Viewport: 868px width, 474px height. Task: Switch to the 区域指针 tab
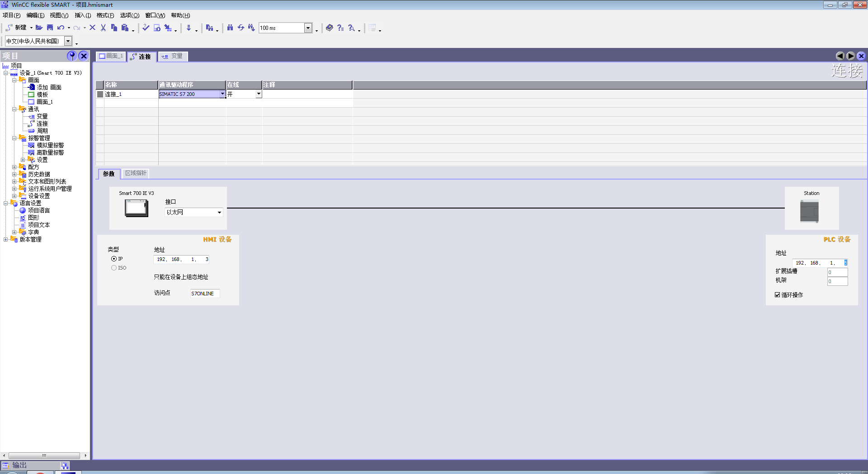[x=136, y=173]
